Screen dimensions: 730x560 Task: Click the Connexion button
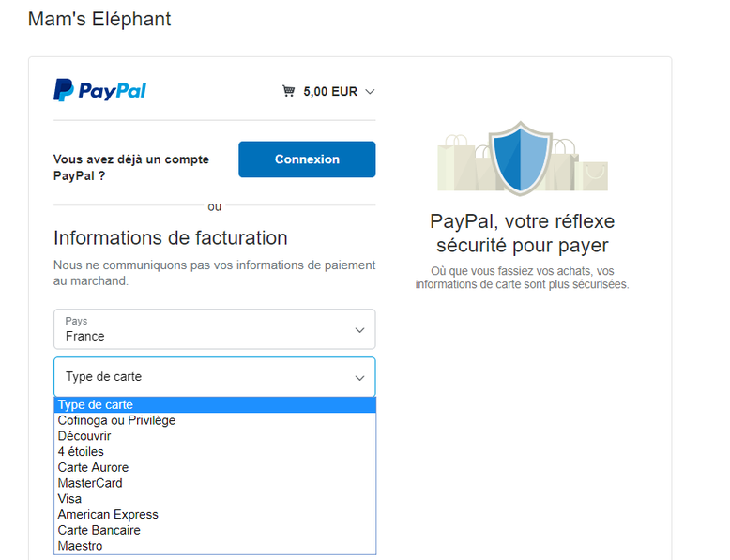(307, 159)
